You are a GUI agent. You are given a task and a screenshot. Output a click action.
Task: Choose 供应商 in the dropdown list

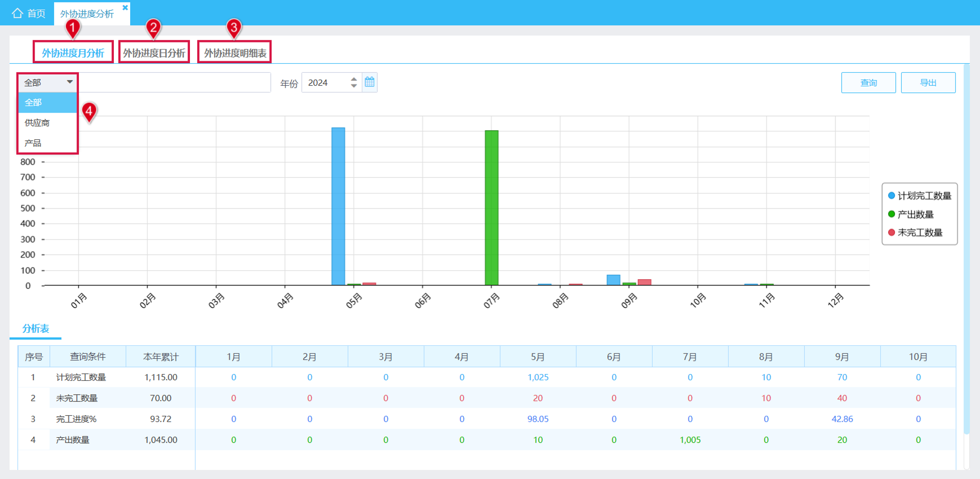click(x=47, y=123)
